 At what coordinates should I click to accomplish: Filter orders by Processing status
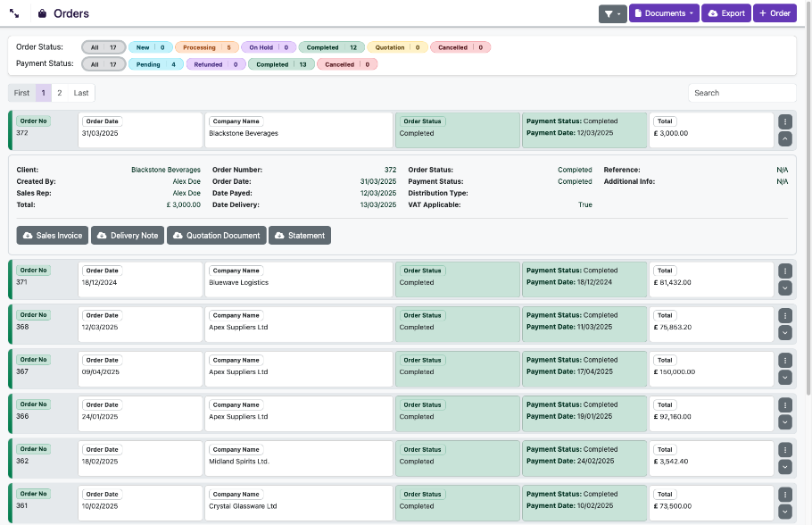click(x=206, y=47)
